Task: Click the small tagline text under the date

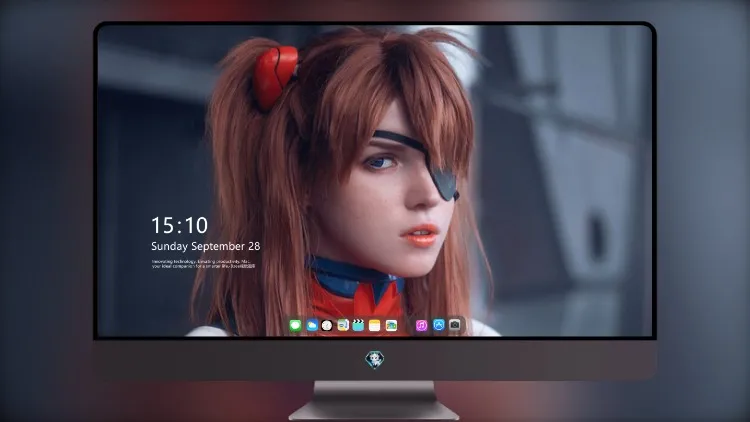Action: [204, 264]
